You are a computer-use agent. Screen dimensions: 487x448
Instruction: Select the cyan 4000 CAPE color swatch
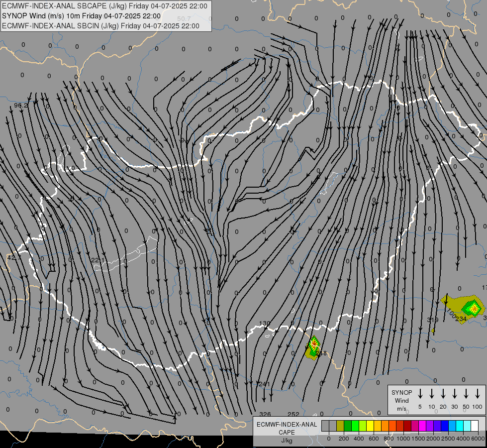pos(460,426)
